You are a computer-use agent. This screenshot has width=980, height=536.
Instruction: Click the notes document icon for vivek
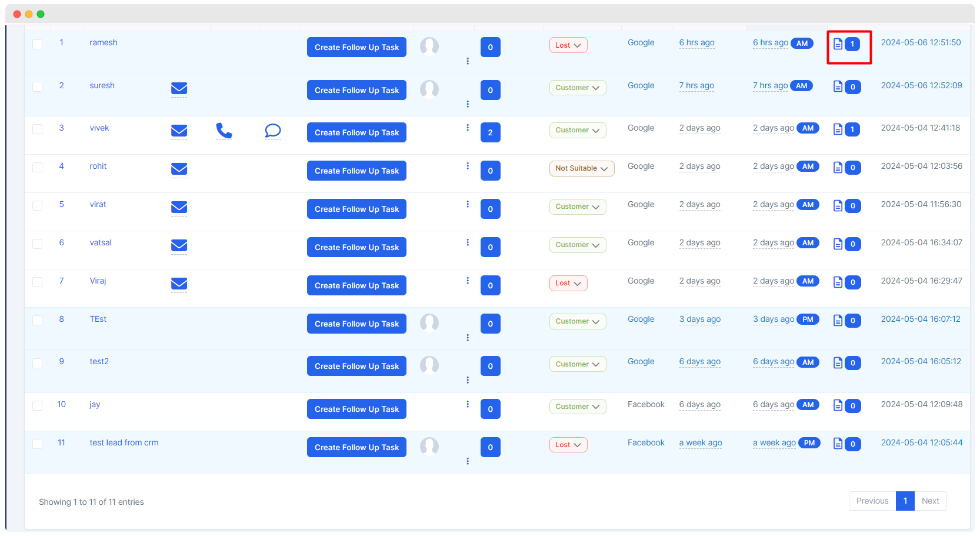[x=838, y=129]
